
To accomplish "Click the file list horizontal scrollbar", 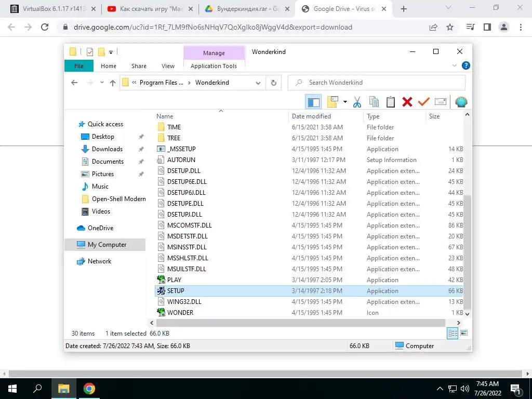I will pos(300,323).
